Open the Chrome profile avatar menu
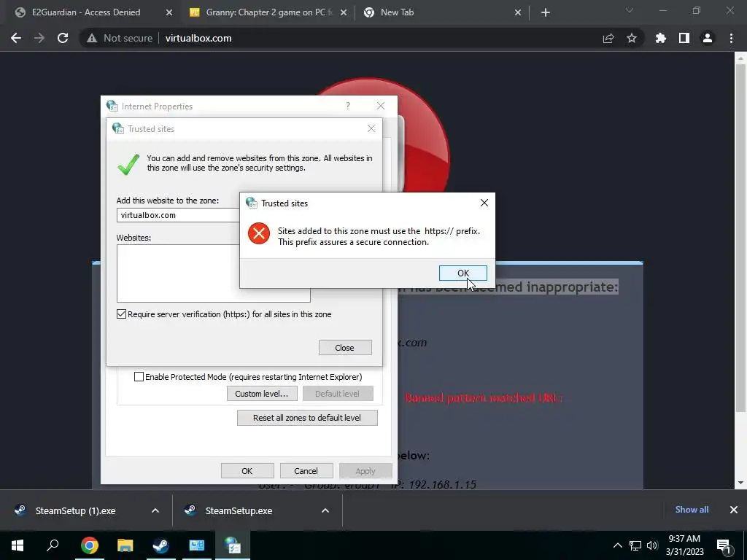This screenshot has height=560, width=747. tap(708, 38)
